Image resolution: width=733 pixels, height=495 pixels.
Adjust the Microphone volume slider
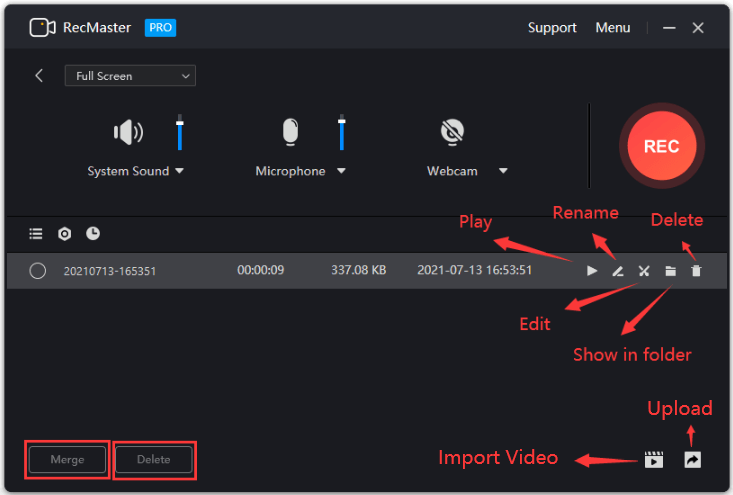tap(342, 132)
